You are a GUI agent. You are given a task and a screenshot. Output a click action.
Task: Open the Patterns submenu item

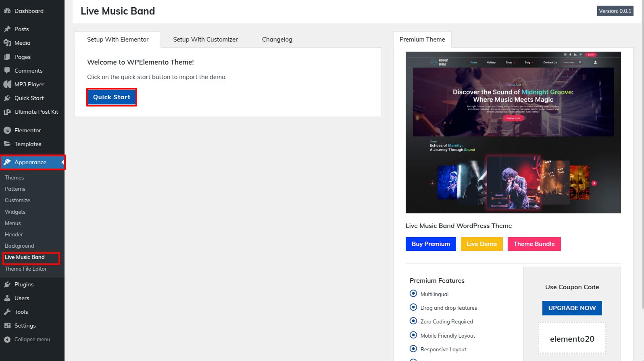click(x=15, y=189)
